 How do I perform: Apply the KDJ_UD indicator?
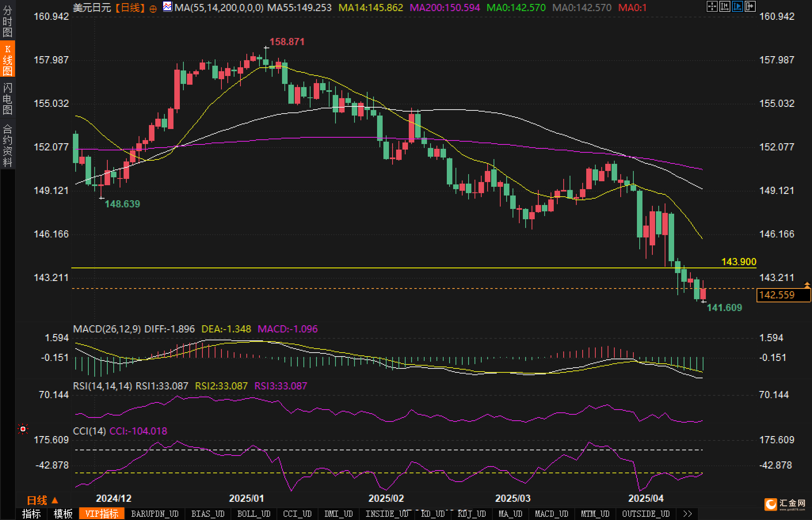coord(472,514)
